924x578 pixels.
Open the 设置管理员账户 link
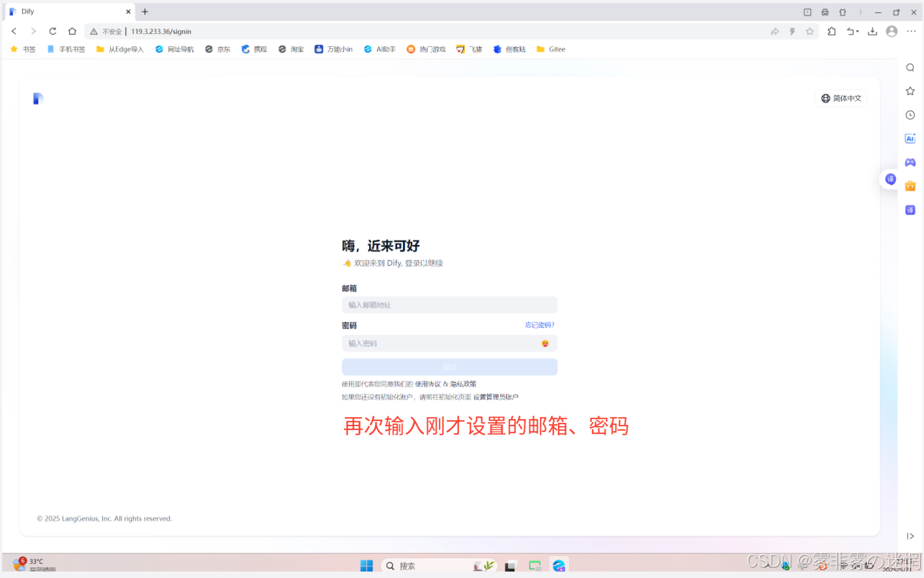pyautogui.click(x=496, y=397)
